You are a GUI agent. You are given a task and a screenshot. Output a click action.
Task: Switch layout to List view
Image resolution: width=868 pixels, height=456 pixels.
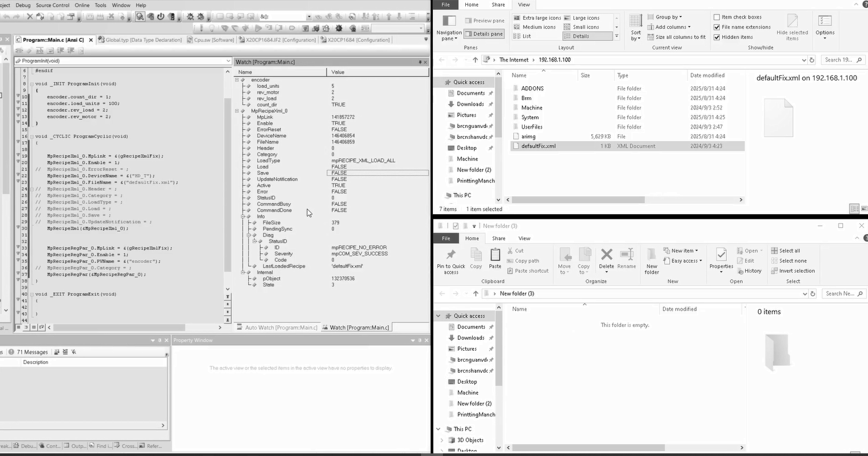tap(523, 36)
